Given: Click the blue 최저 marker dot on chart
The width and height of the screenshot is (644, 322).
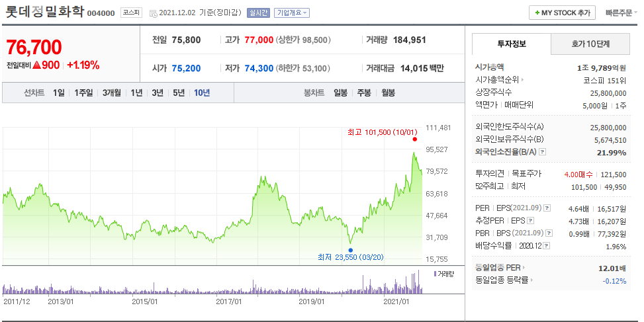Looking at the screenshot, I should (350, 250).
